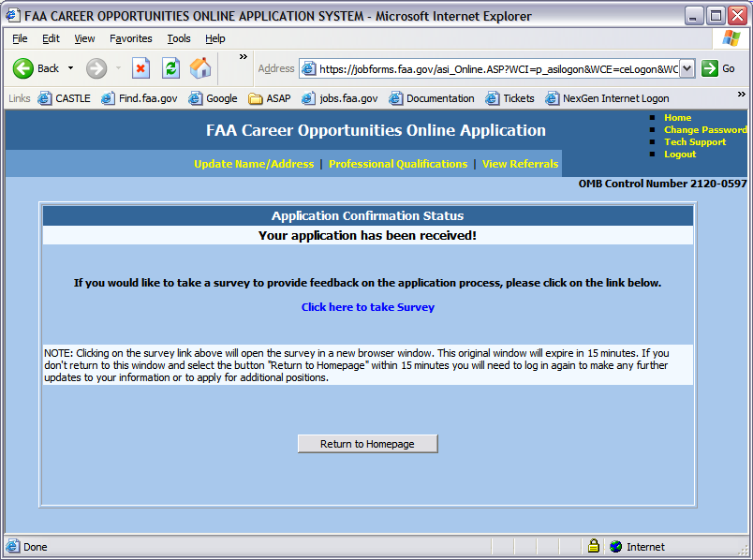Open the Forward history dropdown arrow
Image resolution: width=753 pixels, height=560 pixels.
click(x=118, y=68)
